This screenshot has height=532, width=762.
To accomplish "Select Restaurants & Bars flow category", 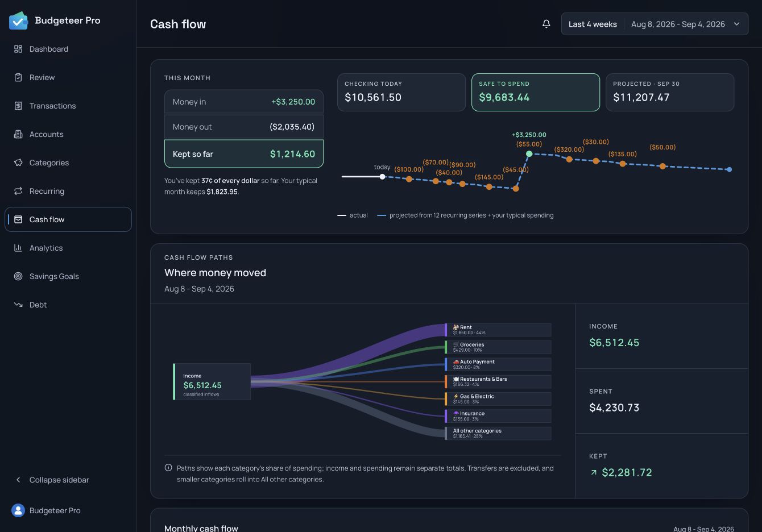I will pyautogui.click(x=498, y=381).
